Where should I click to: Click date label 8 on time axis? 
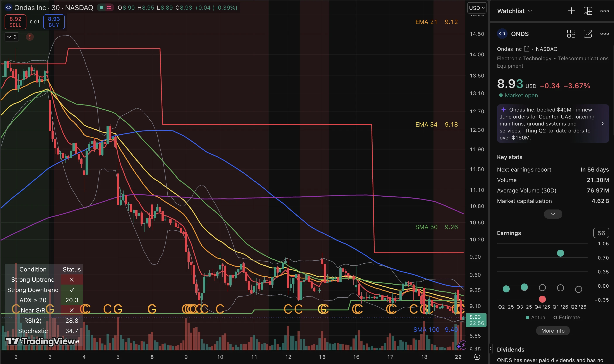(152, 357)
